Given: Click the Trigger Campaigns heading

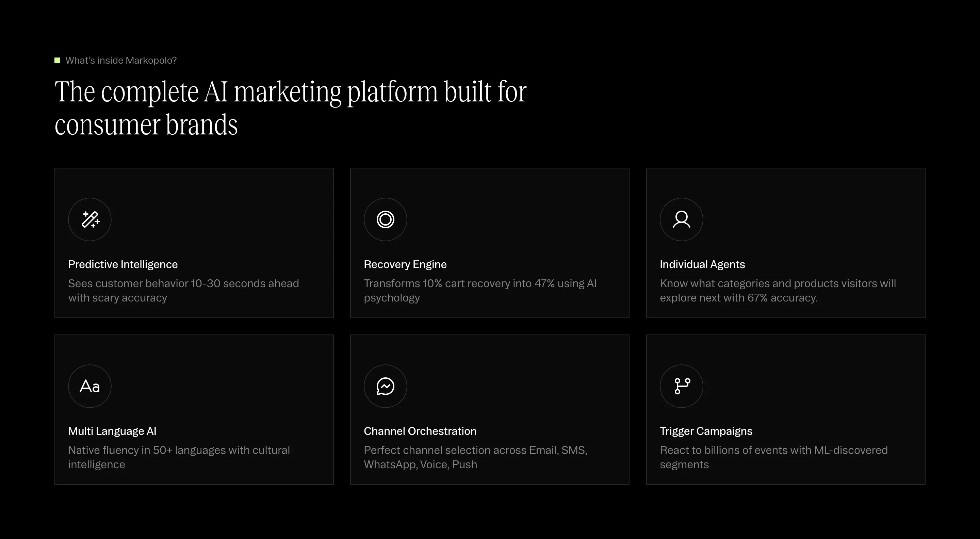Looking at the screenshot, I should tap(706, 430).
